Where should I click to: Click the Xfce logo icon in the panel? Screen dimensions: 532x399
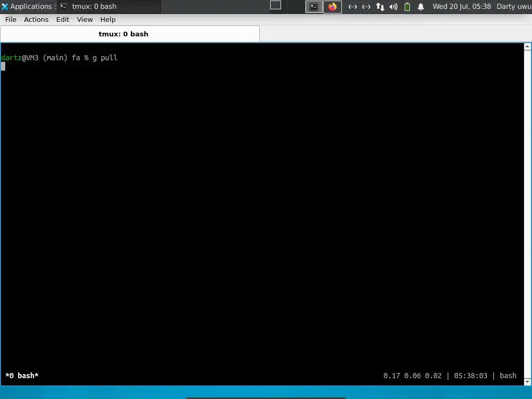(x=5, y=6)
